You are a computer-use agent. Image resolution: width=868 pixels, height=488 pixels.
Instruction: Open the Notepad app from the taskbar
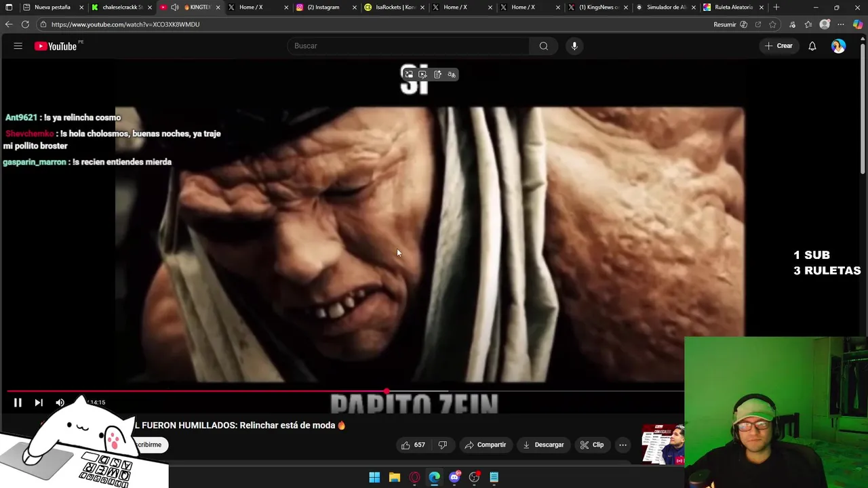(x=494, y=477)
